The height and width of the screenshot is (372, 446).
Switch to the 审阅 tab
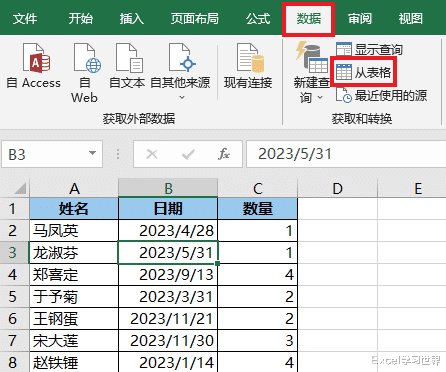tap(360, 18)
